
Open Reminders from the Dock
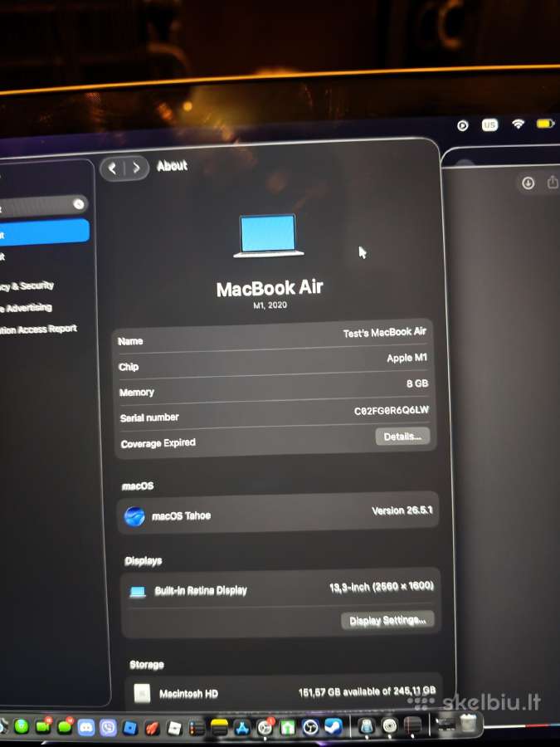pos(197,728)
